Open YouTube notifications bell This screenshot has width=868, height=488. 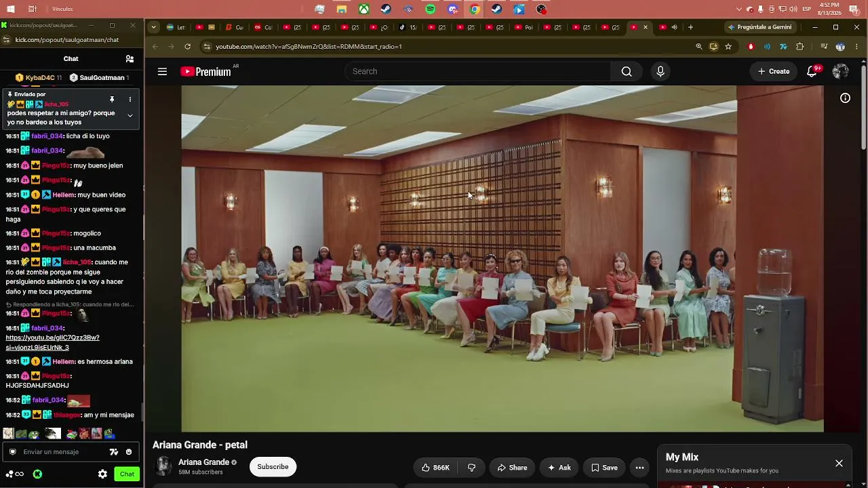pos(812,71)
